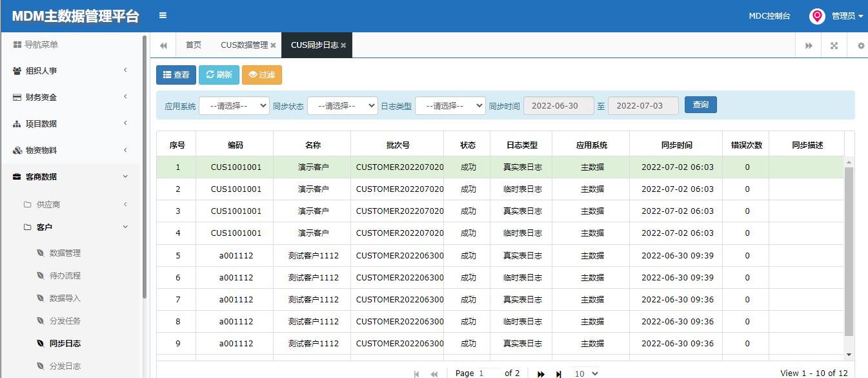Go to next page in pagination
Viewport: 868px width, 378px height.
[541, 373]
